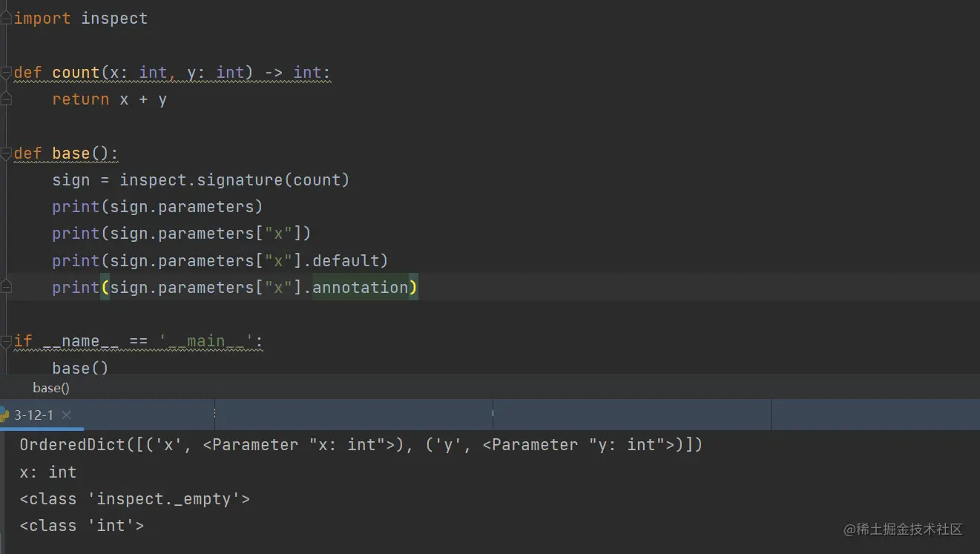980x554 pixels.
Task: Click the 'base' function name in def base():
Action: point(70,154)
